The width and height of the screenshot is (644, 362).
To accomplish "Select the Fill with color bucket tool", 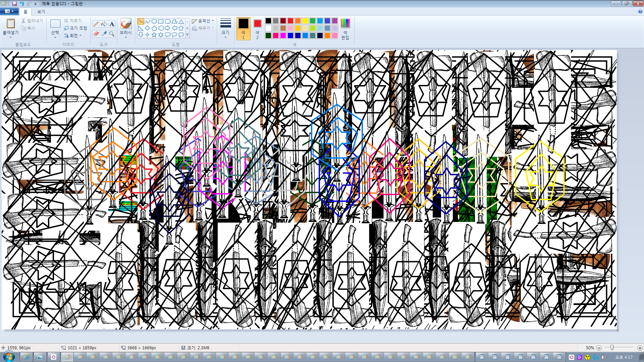I will (x=104, y=24).
